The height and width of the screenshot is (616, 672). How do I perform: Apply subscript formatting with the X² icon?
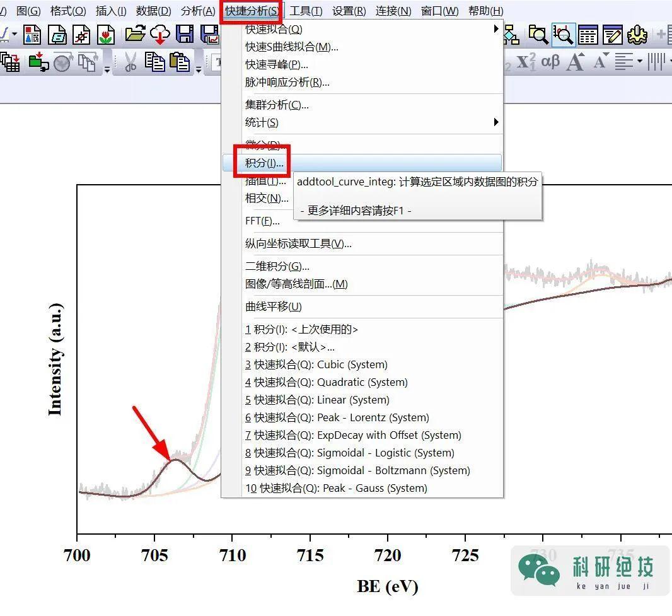coord(526,62)
